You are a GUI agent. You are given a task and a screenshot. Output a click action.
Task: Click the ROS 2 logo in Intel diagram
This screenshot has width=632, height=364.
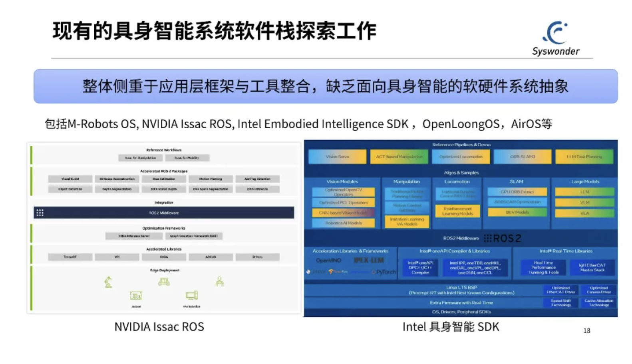pos(503,238)
